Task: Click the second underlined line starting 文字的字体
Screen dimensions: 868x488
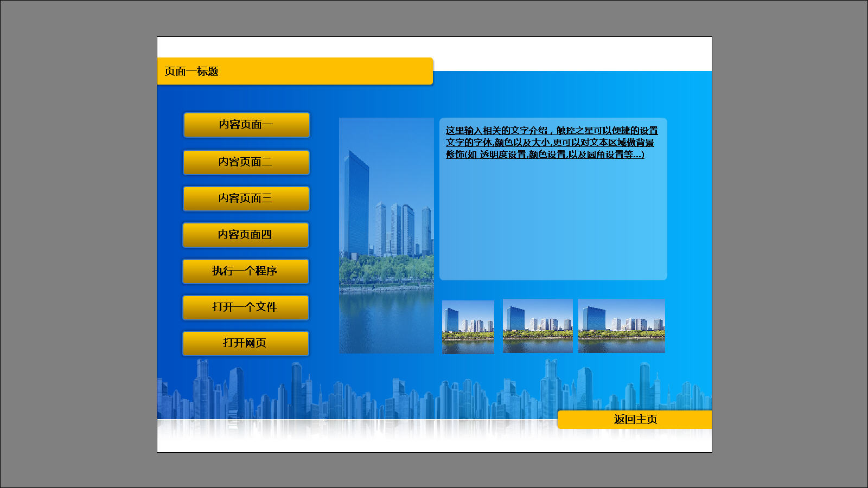Action: pos(550,143)
